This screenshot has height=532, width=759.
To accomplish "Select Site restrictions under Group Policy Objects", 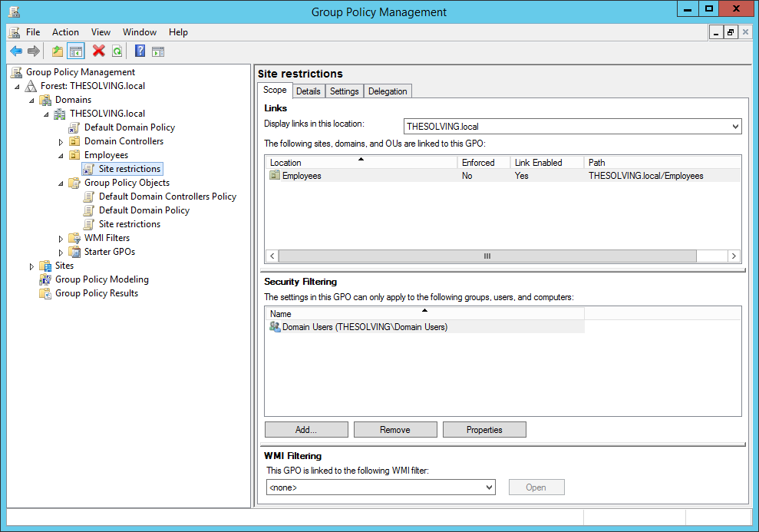I will pyautogui.click(x=129, y=224).
